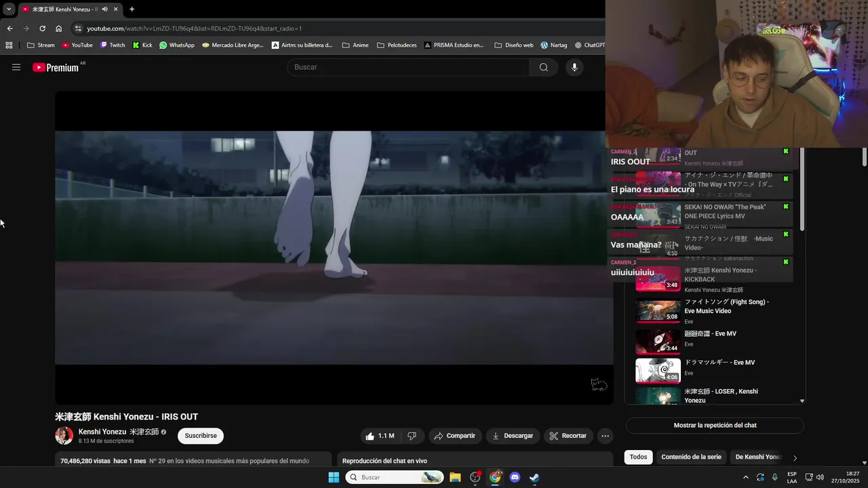Open the Kick bookmark
Viewport: 868px width, 488px height.
142,45
